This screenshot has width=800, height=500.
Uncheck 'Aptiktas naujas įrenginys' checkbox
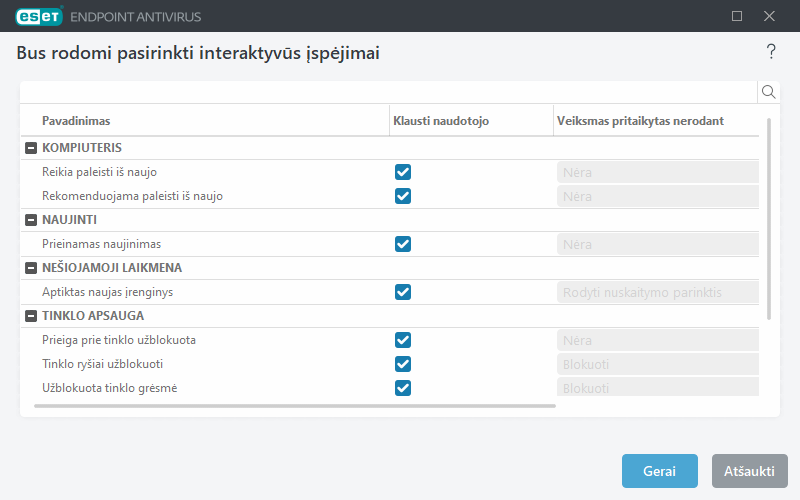403,292
